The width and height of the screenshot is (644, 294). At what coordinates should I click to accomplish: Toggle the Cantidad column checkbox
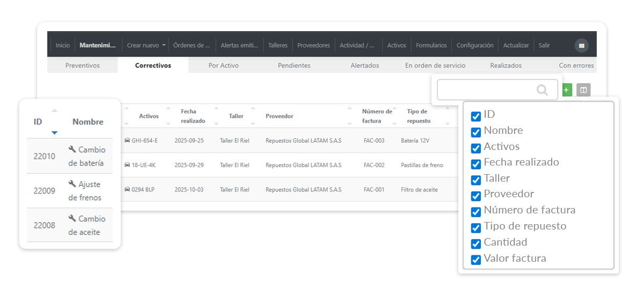475,244
